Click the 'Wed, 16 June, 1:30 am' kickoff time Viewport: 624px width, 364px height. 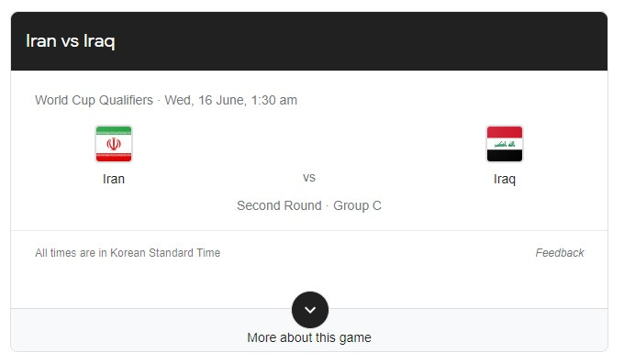(231, 100)
